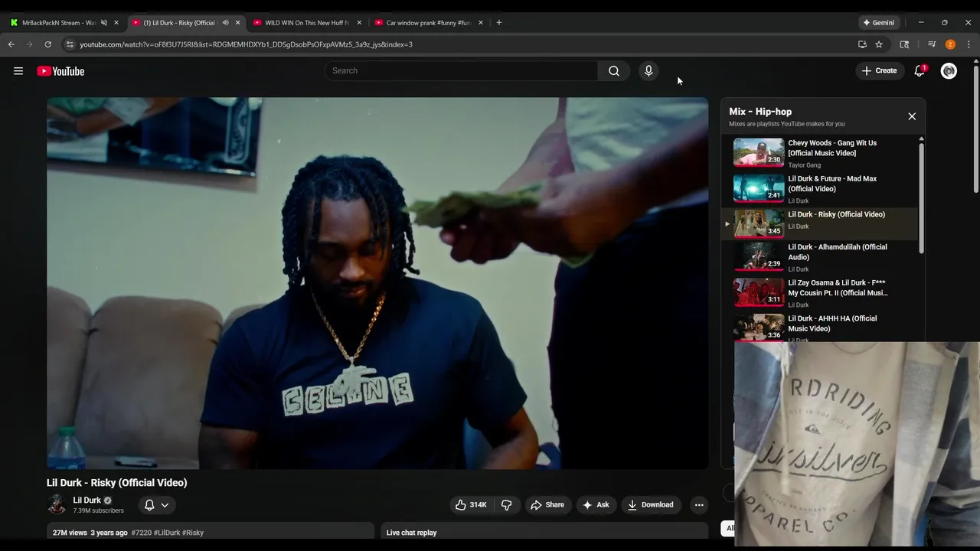This screenshot has height=551, width=980.
Task: Click the playlist panel scrollbar
Action: [921, 197]
